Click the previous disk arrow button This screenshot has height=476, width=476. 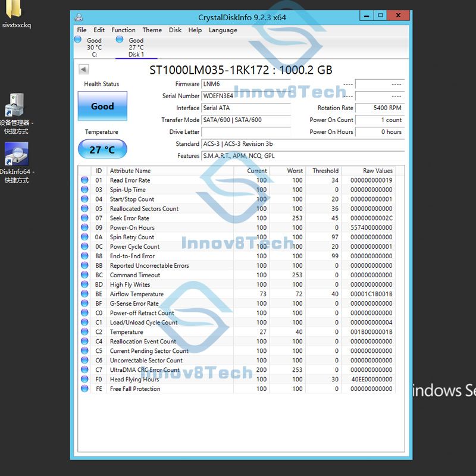[83, 70]
